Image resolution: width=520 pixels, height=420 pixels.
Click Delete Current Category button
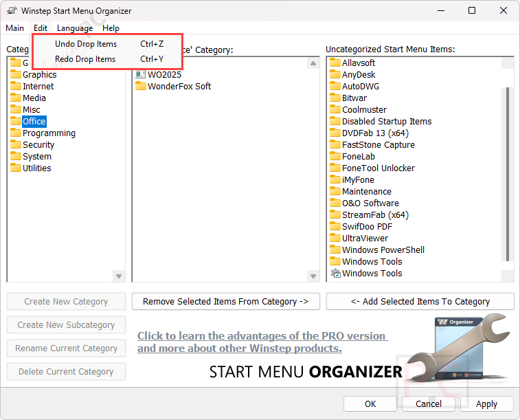[x=66, y=372]
